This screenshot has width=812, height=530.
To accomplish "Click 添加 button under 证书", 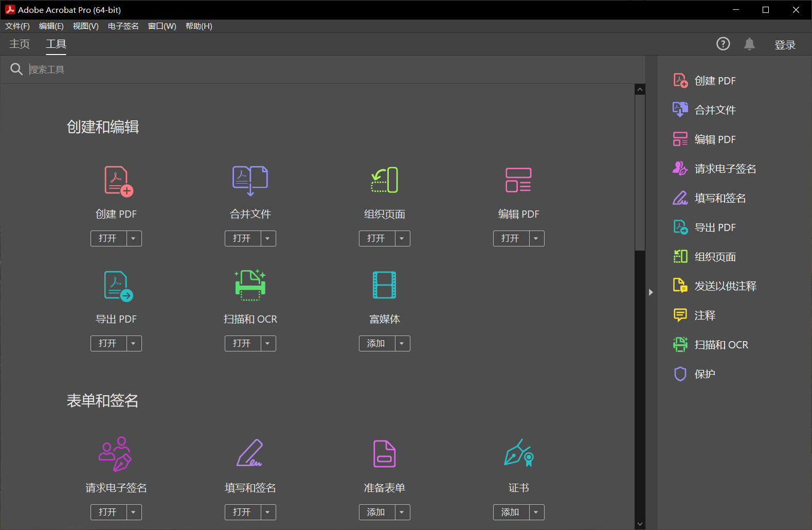I will point(511,513).
